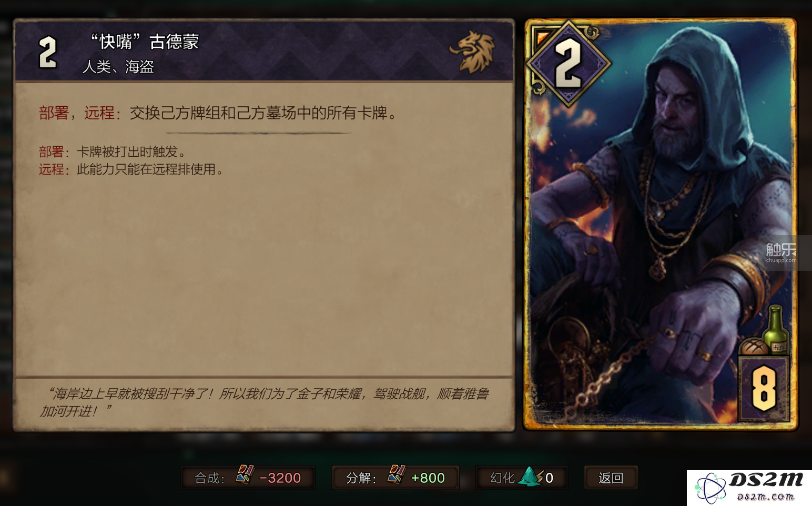Click the green meteorite powder icon
812x506 pixels.
[530, 477]
